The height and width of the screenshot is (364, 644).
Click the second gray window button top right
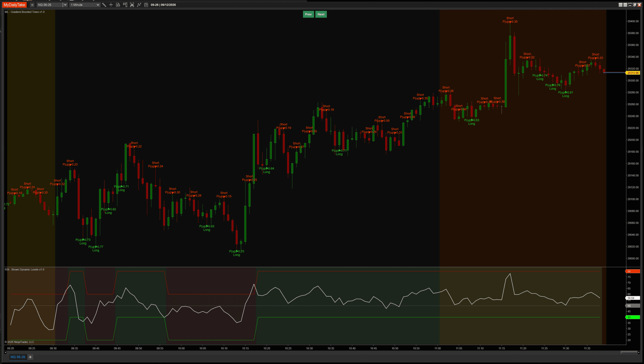pos(625,5)
